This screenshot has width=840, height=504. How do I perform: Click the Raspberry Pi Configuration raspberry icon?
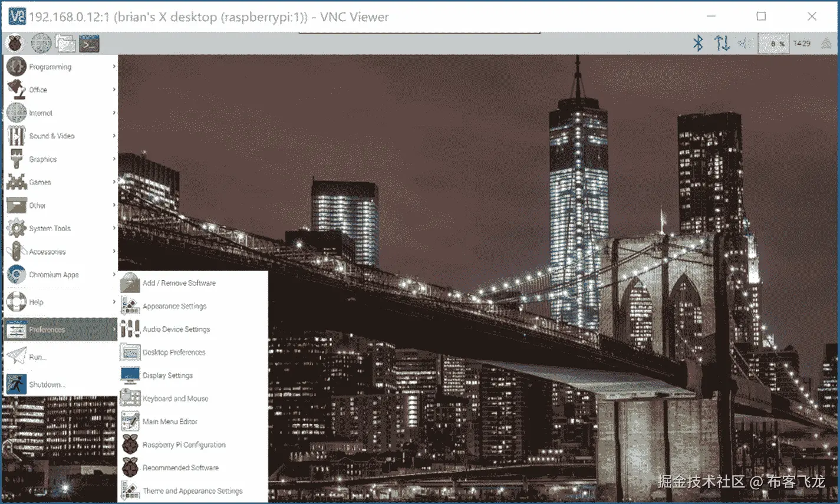click(x=130, y=444)
